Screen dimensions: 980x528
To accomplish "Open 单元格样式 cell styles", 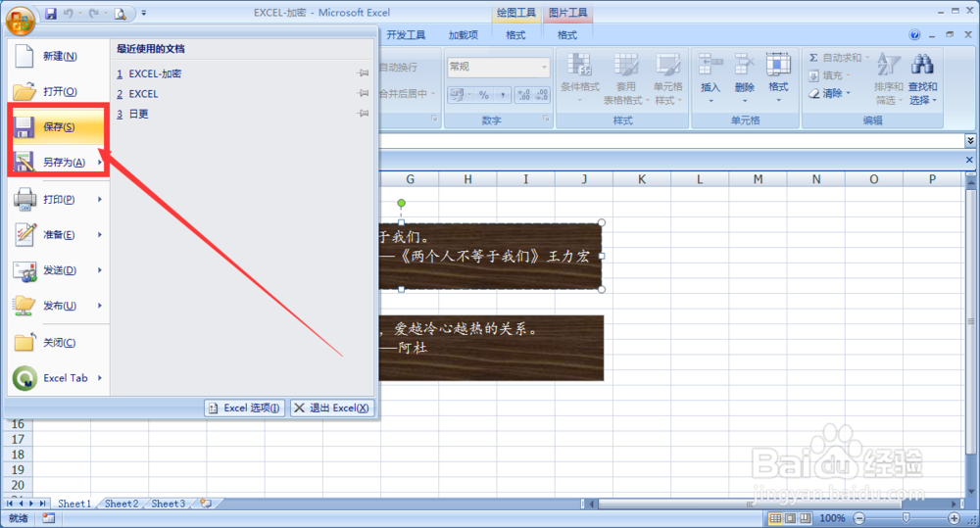I will click(668, 78).
